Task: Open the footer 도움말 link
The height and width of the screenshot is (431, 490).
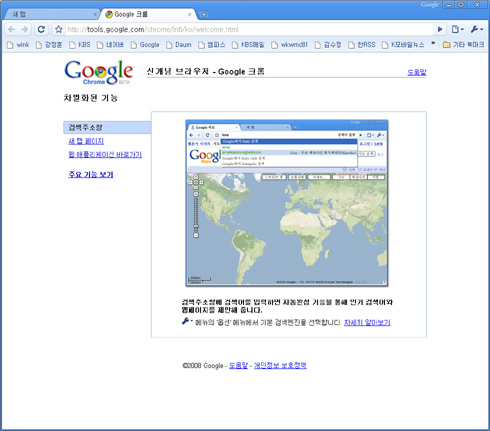Action: coord(238,365)
